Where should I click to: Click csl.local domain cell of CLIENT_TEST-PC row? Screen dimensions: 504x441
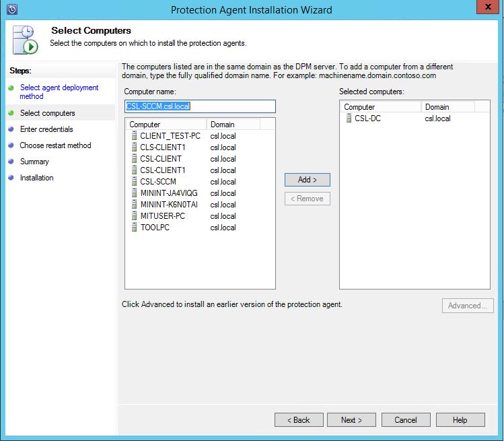pos(223,136)
